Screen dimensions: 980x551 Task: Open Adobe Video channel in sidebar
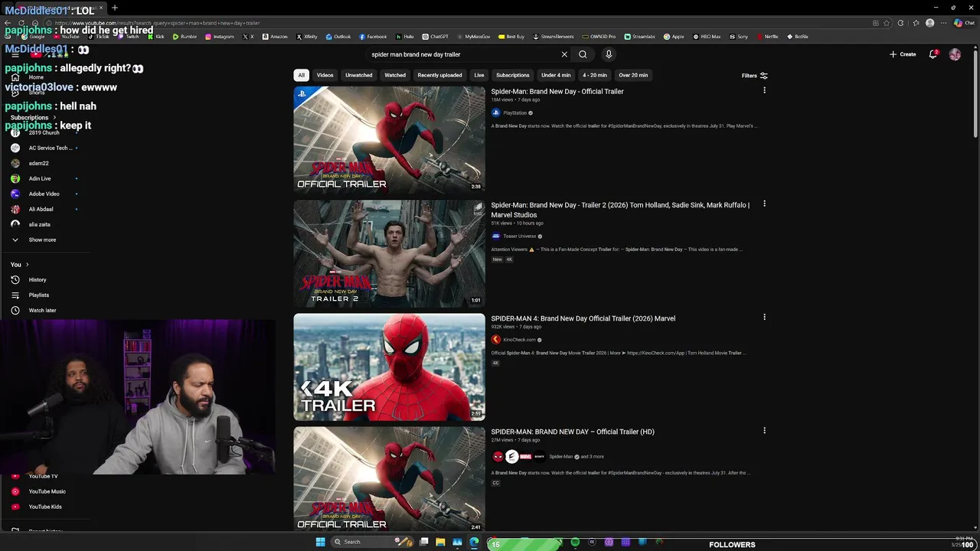(44, 194)
